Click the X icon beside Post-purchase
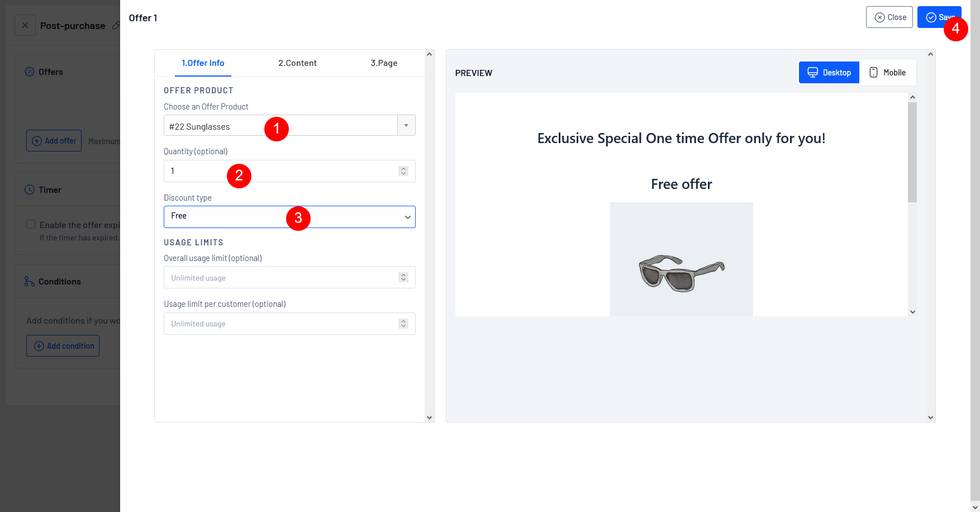980x512 pixels. (25, 26)
